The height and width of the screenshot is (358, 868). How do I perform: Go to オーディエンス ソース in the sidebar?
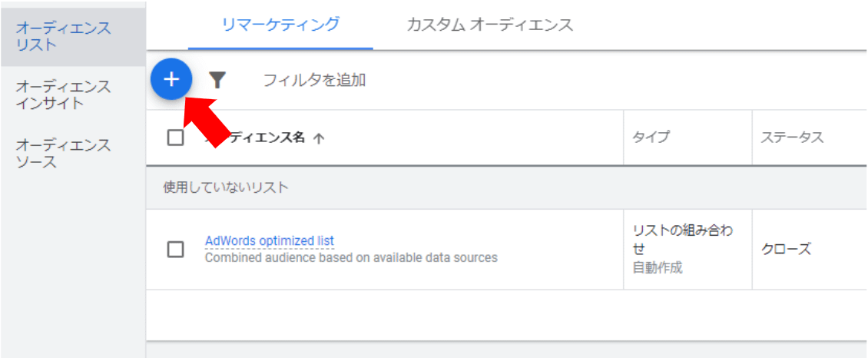tap(63, 153)
